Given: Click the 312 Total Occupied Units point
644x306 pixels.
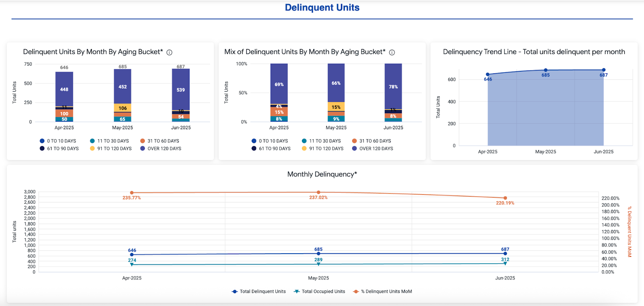Looking at the screenshot, I should (505, 264).
